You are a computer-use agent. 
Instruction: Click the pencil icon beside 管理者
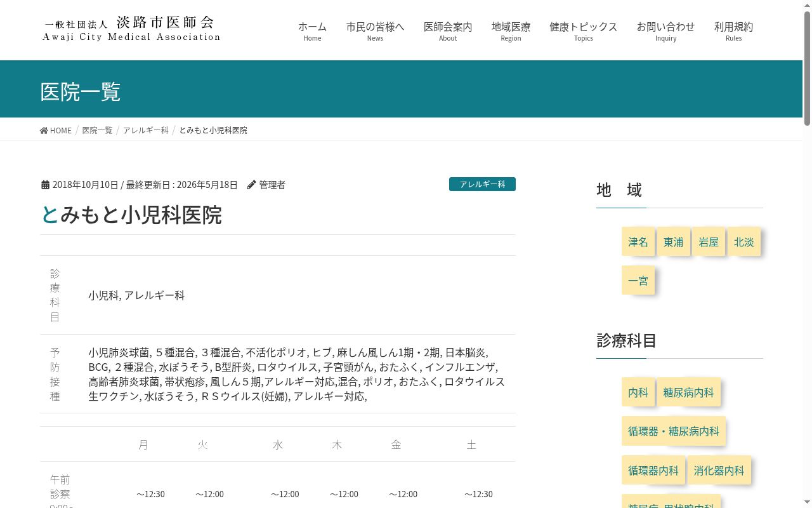251,185
